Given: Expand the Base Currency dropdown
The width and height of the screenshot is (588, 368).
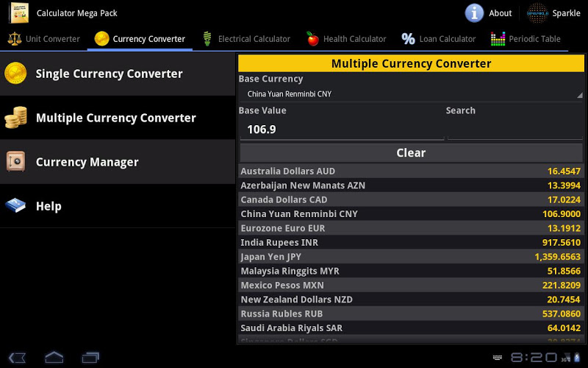Looking at the screenshot, I should [x=411, y=94].
